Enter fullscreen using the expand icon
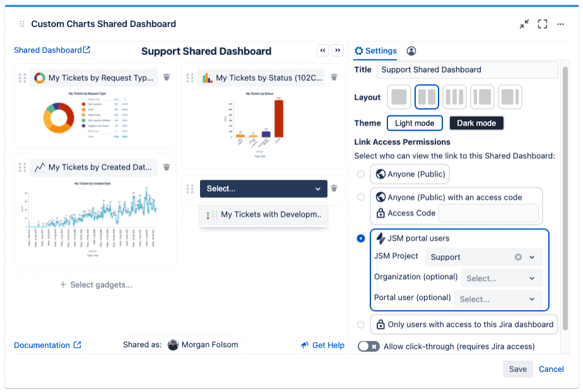 tap(543, 24)
